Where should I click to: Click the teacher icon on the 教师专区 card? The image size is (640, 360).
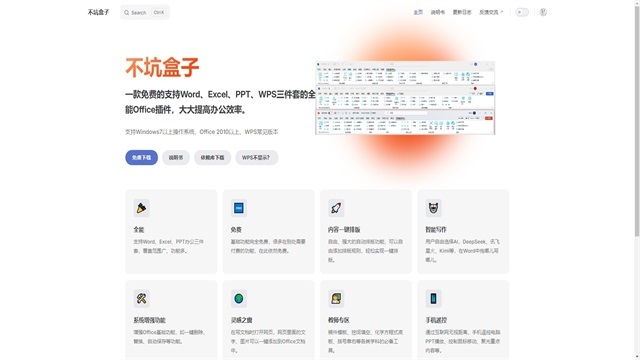[x=336, y=299]
